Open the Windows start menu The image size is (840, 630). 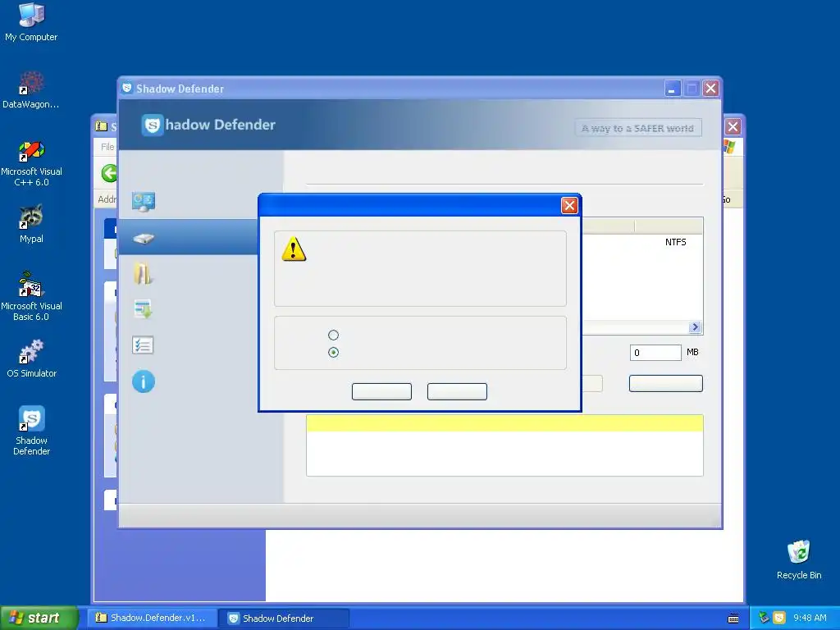click(x=39, y=618)
